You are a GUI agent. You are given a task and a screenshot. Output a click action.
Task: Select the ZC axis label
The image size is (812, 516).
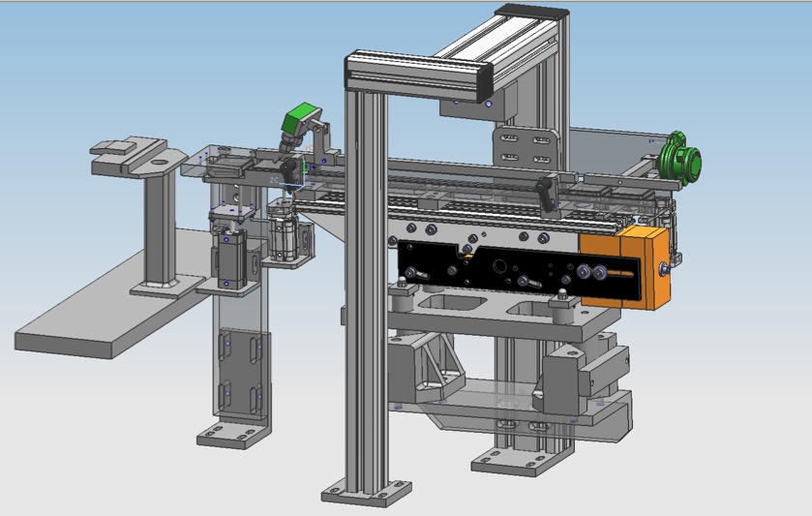coord(275,180)
